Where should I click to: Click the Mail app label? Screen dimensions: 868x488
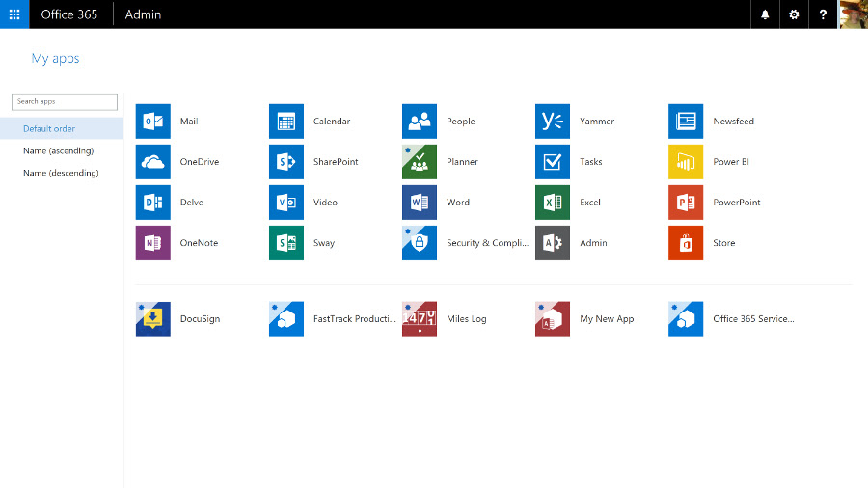(189, 122)
